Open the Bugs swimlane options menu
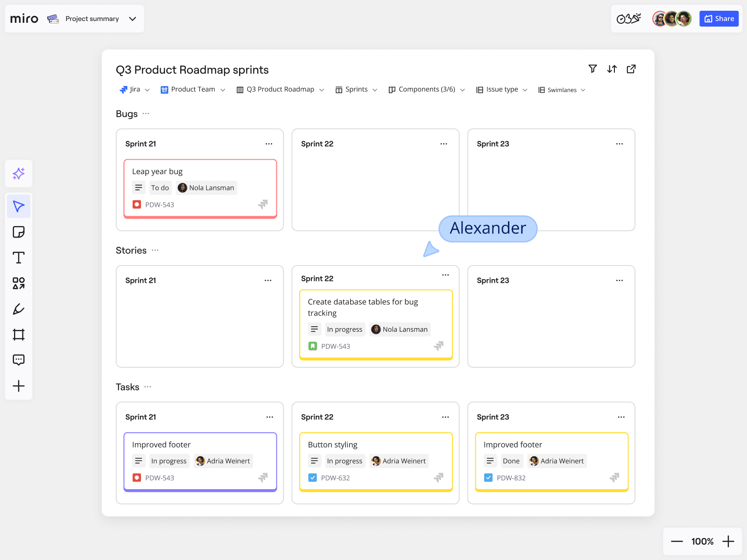The width and height of the screenshot is (747, 560). pos(146,113)
